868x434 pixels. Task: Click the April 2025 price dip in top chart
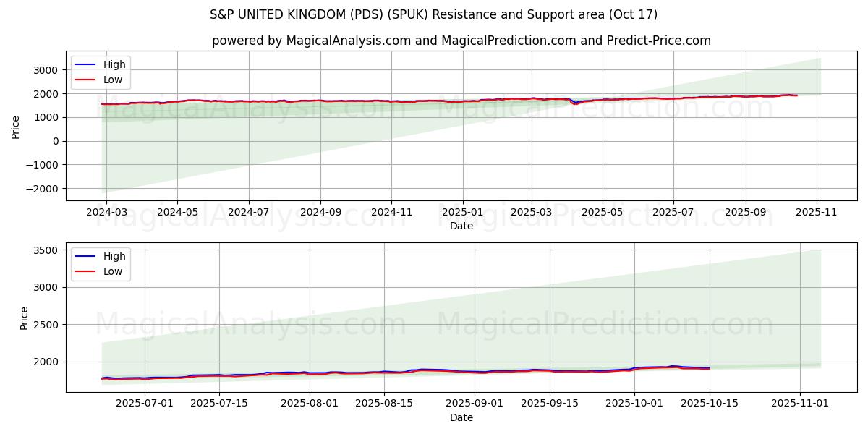click(x=576, y=103)
